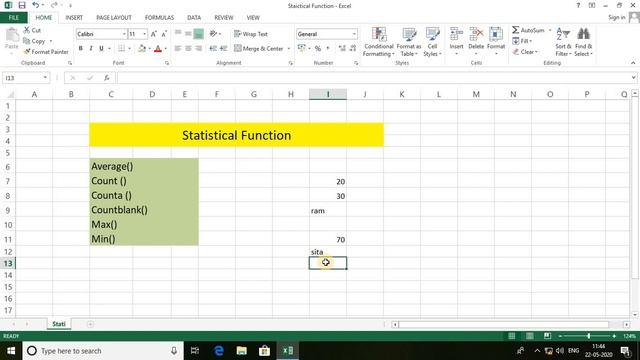This screenshot has width=640, height=360.
Task: Open Find & Select binoculars
Action: coord(583,42)
